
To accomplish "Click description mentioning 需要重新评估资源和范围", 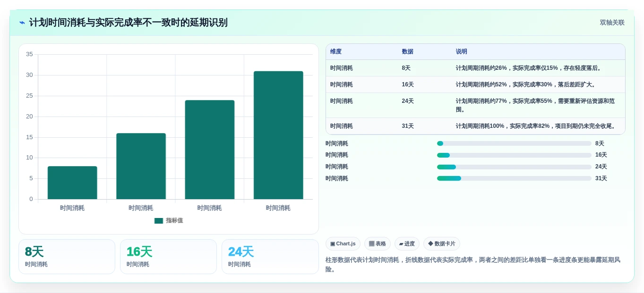I will point(536,105).
